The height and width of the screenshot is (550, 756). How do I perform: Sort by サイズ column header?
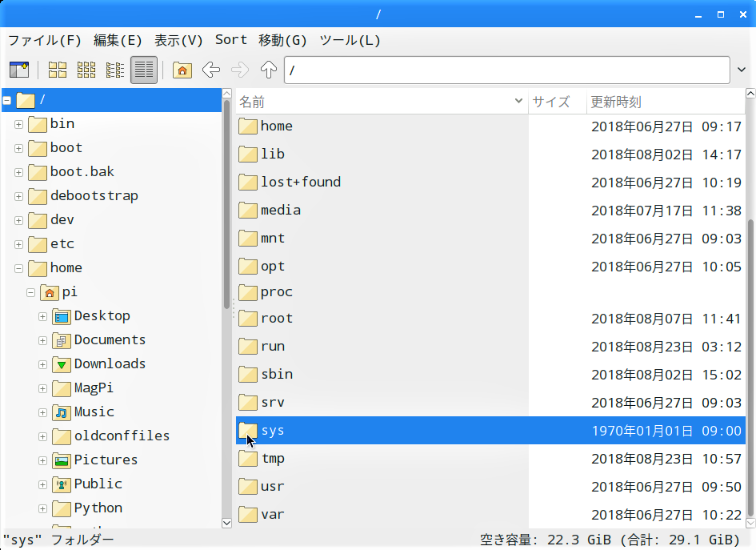click(558, 102)
